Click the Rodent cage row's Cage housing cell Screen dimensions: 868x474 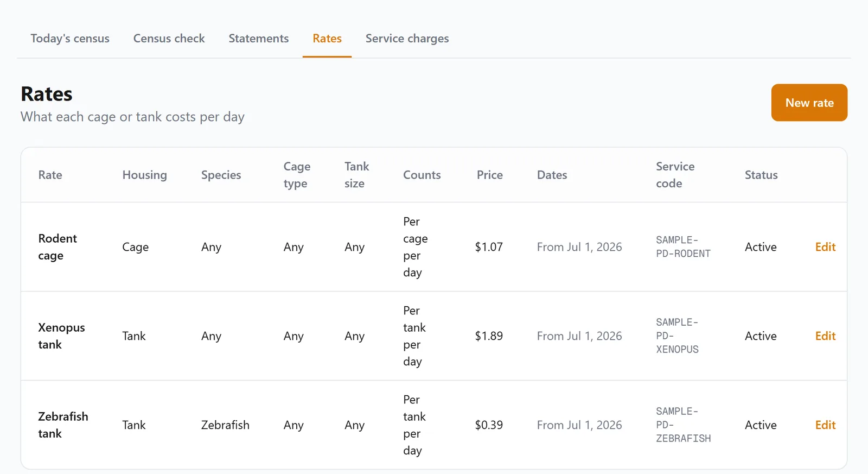pyautogui.click(x=135, y=247)
